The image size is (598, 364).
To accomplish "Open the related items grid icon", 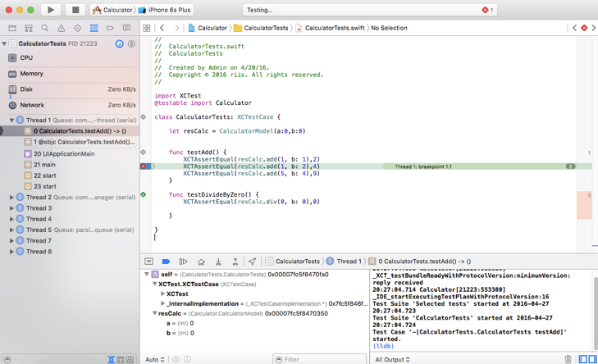I will [147, 28].
